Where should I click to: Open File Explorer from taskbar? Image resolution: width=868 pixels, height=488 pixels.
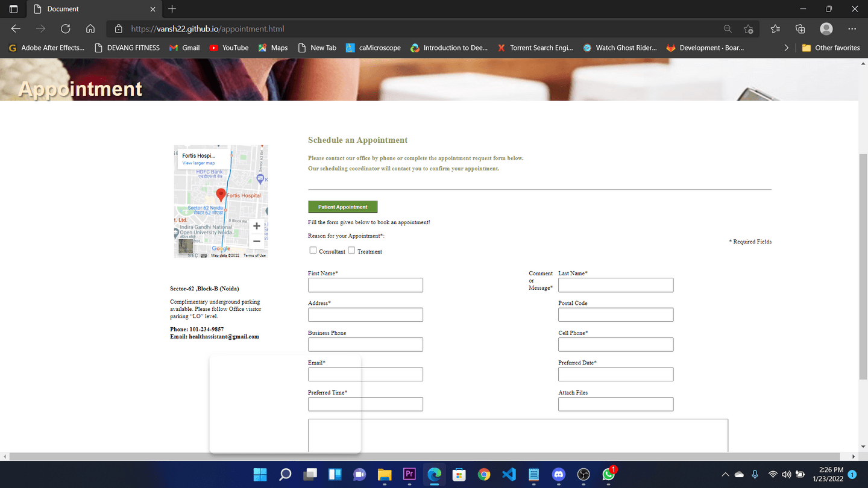point(385,475)
